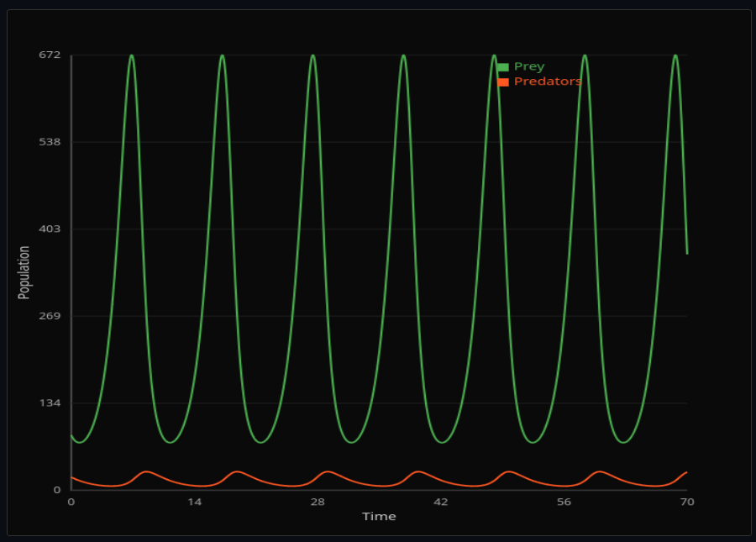Click the green Prey legend color swatch
Viewport: 756px width, 542px height.
(x=502, y=67)
